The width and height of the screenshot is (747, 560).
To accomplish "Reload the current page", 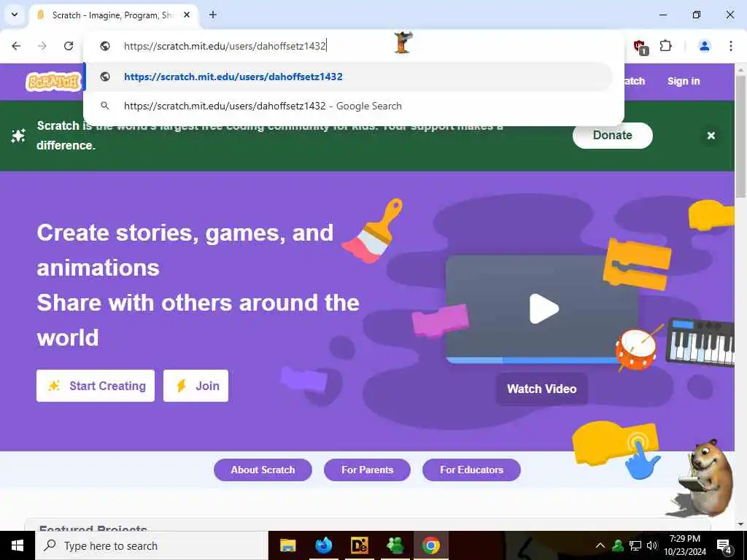I will [69, 46].
